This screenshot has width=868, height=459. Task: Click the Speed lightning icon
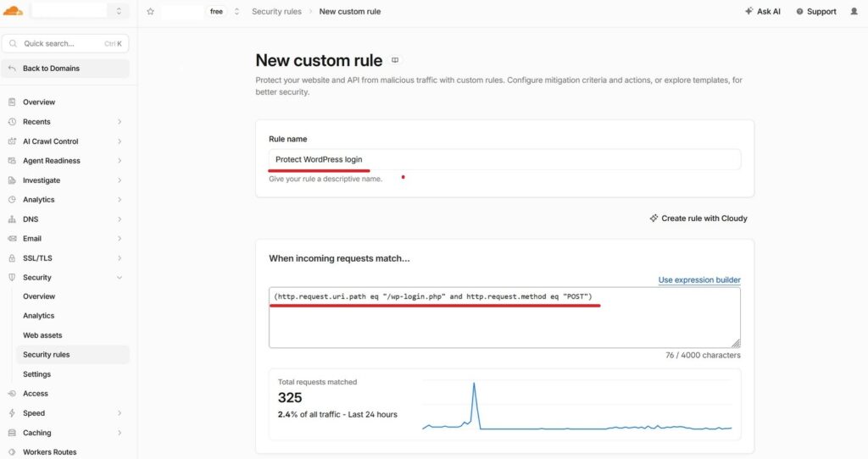(12, 413)
